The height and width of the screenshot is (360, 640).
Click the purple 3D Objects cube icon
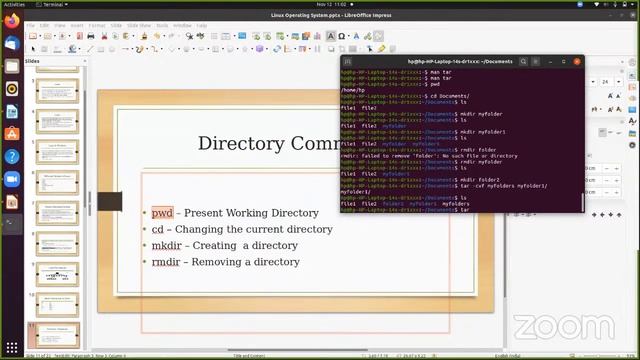[x=259, y=49]
